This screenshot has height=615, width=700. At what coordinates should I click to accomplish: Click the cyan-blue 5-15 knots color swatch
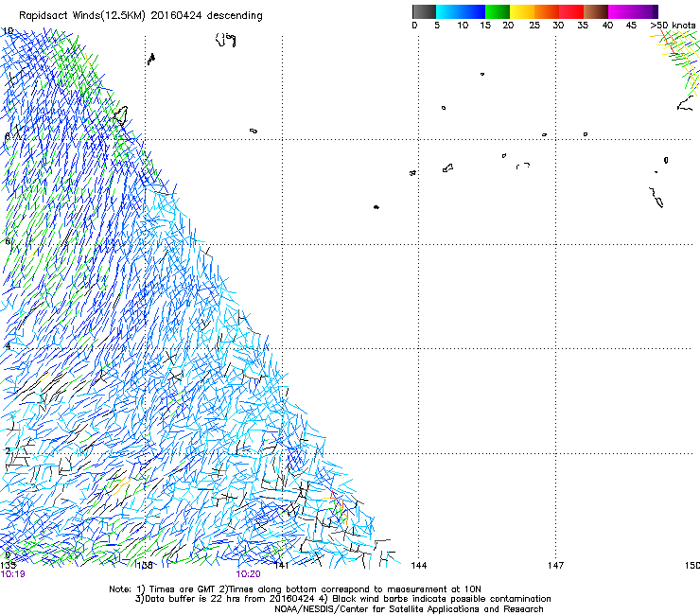click(x=461, y=11)
